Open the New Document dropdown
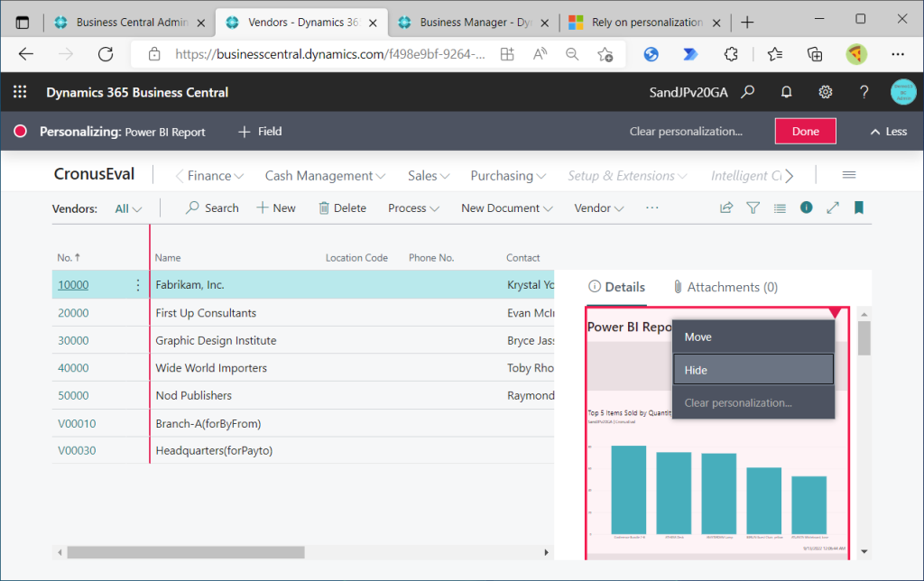Screen dimensions: 924x581 click(506, 208)
